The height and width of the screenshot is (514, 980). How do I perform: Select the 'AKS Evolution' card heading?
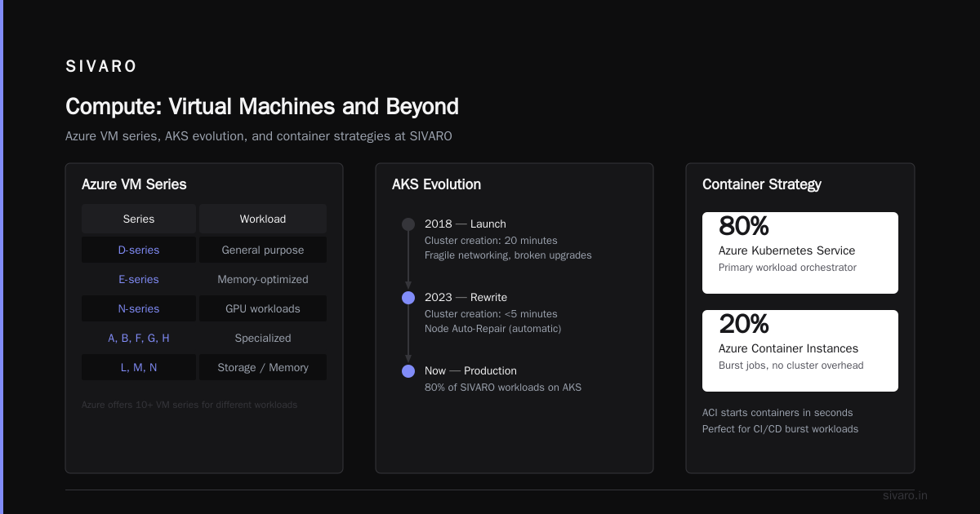click(436, 184)
